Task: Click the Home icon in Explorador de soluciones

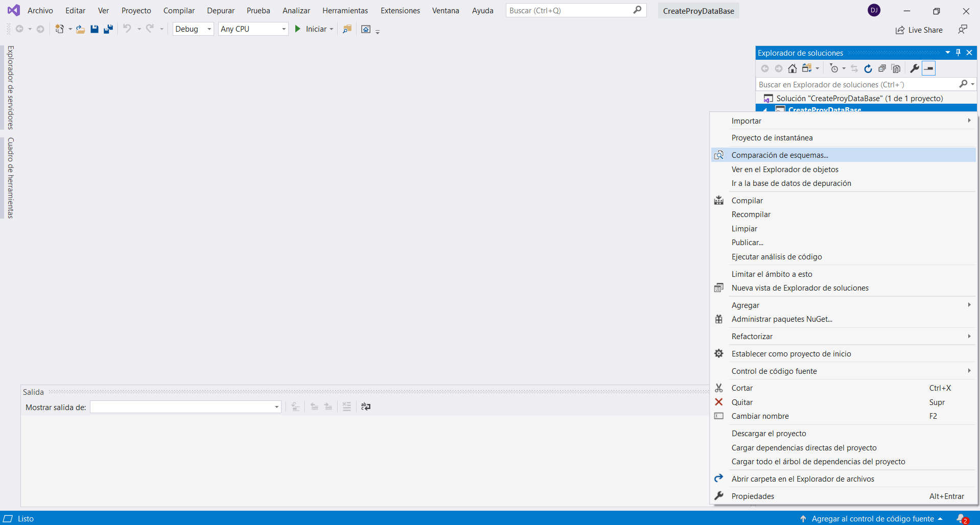Action: 792,68
